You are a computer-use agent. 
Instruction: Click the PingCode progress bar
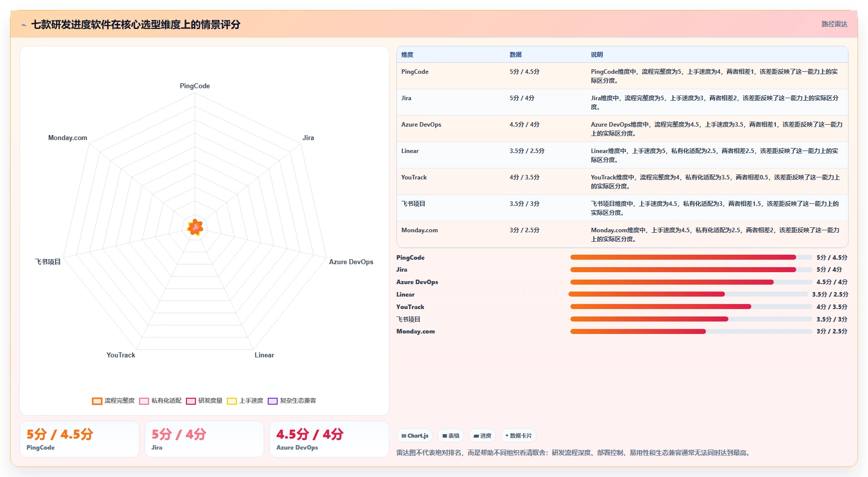691,257
